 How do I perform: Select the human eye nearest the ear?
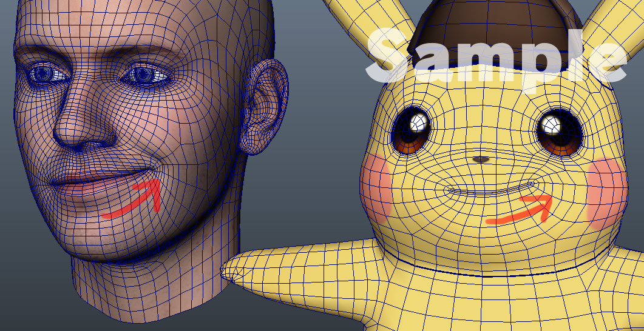coord(144,75)
